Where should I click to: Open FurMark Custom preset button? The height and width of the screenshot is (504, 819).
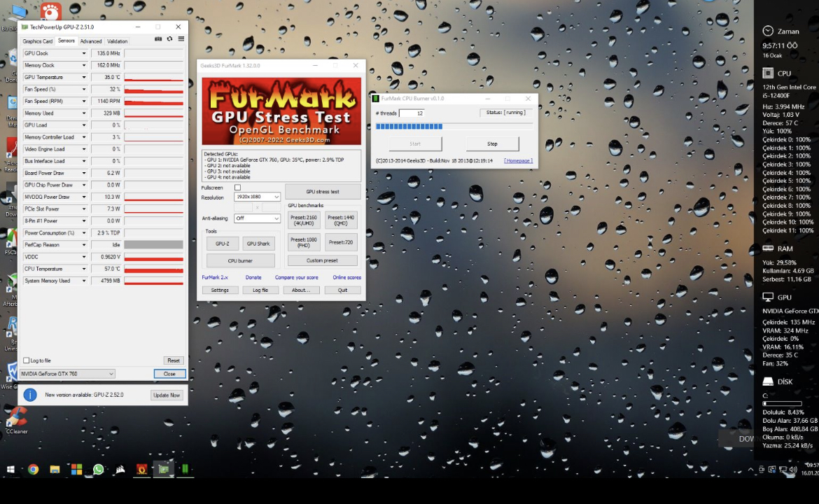[322, 260]
